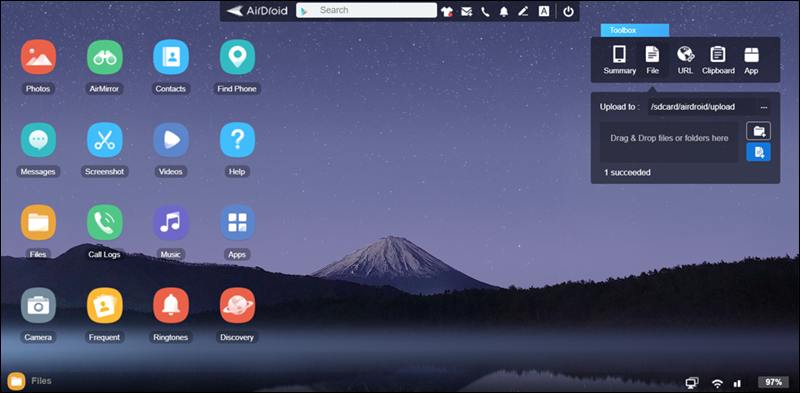This screenshot has height=393, width=800.
Task: Click the upload folder button
Action: [x=758, y=131]
